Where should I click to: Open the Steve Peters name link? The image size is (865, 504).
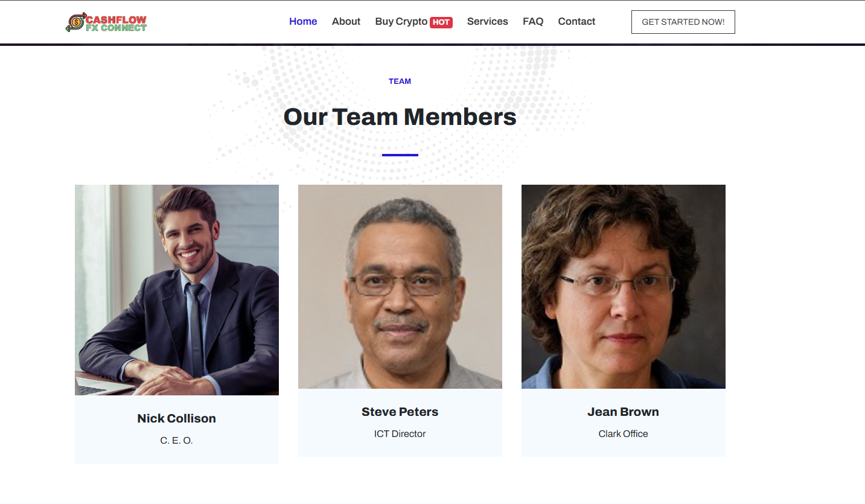click(400, 412)
